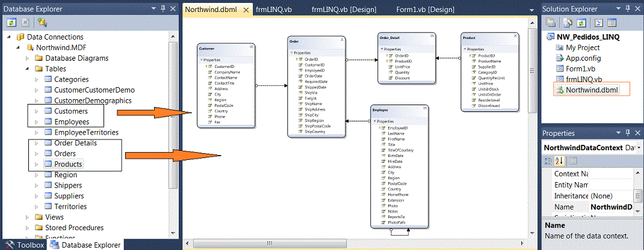Collapse the Northwind.MDF node
This screenshot has width=644, height=250.
[19, 47]
